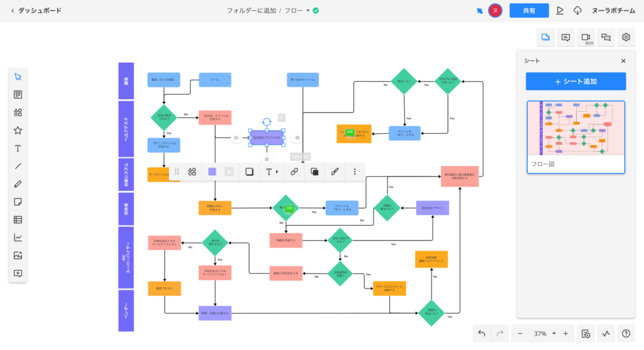The width and height of the screenshot is (644, 350).
Task: Toggle the sheets panel icon
Action: click(x=545, y=38)
